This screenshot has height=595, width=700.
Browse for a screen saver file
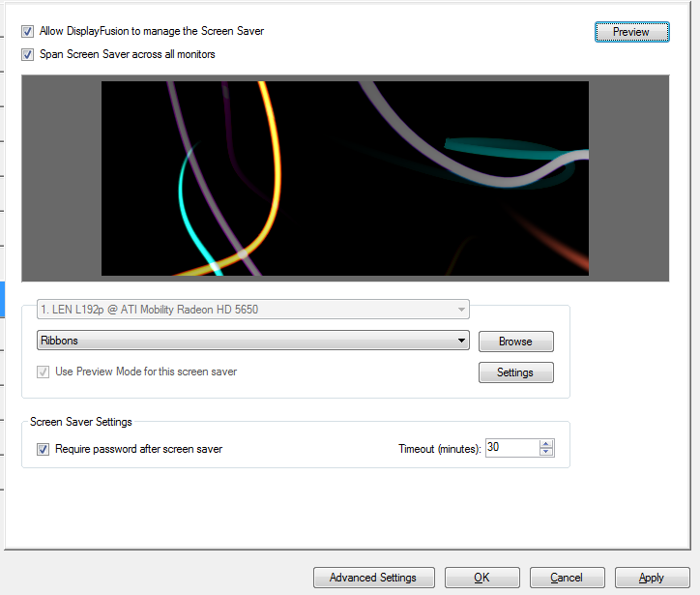[515, 342]
